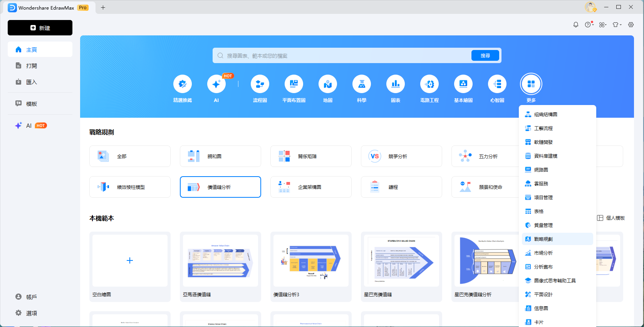
Task: Open the 亞馬遜價值鏈 template thumbnail
Action: [x=220, y=261]
